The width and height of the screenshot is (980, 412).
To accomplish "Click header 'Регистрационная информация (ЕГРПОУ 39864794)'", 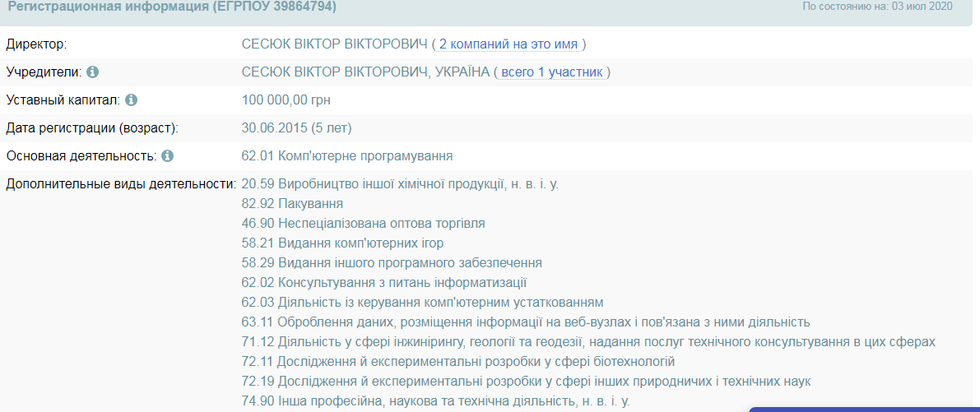I will click(172, 7).
